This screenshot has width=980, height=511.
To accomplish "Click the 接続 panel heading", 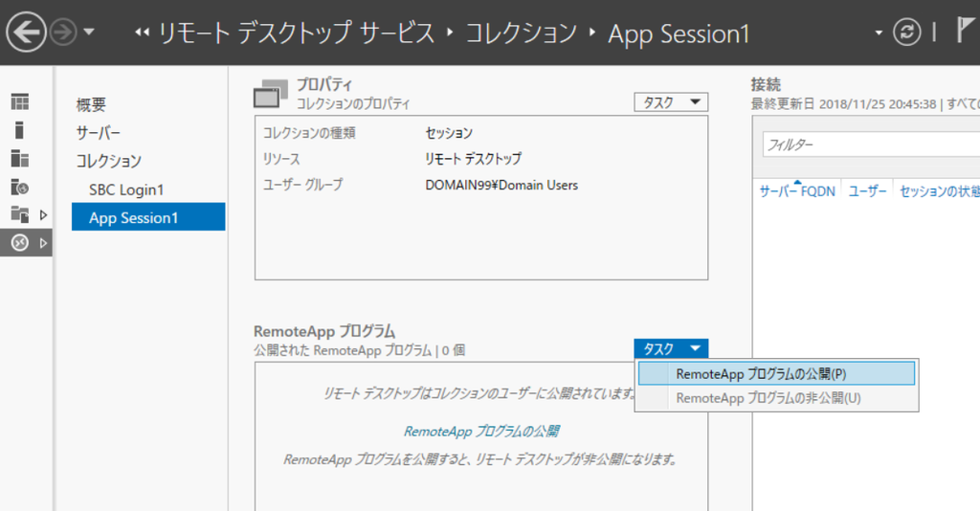I will [766, 84].
